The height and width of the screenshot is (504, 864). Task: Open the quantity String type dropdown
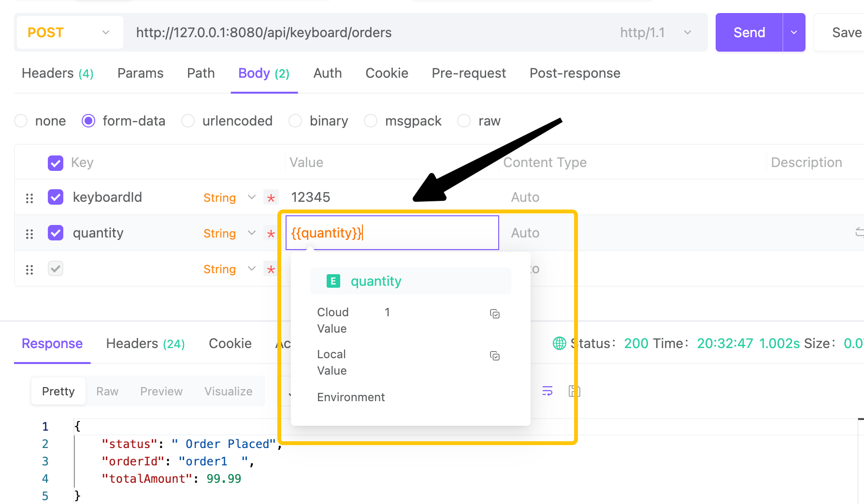pos(230,233)
